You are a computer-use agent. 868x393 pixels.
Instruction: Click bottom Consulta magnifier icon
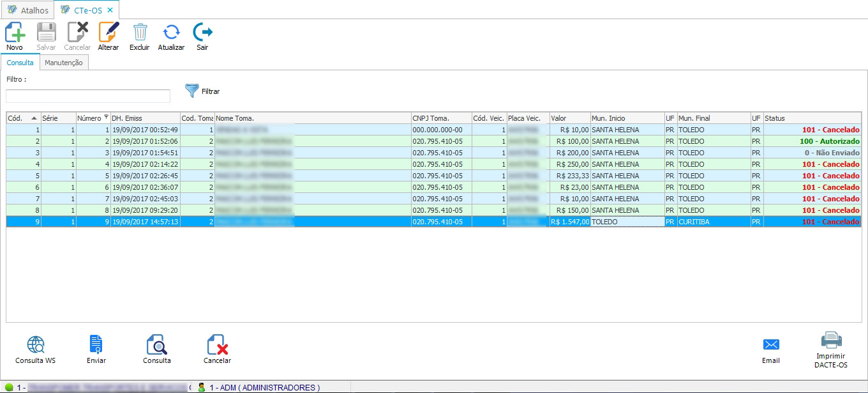[157, 346]
